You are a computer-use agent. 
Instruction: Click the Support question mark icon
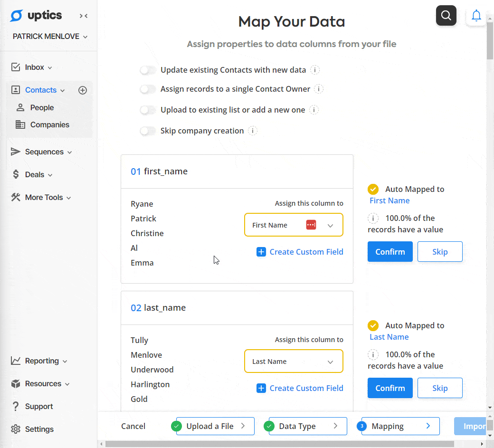pyautogui.click(x=15, y=406)
